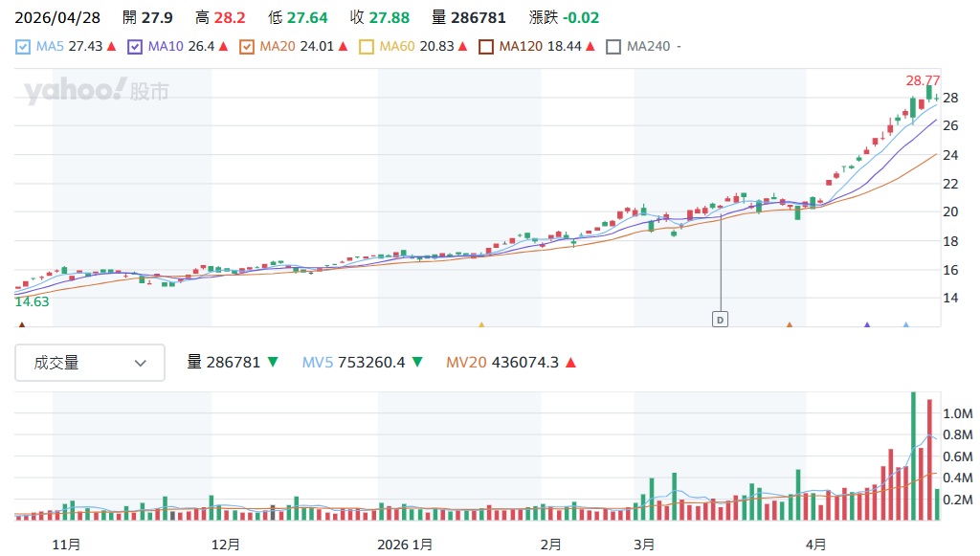
Task: Click the tallest green volume bar
Action: coord(913,455)
